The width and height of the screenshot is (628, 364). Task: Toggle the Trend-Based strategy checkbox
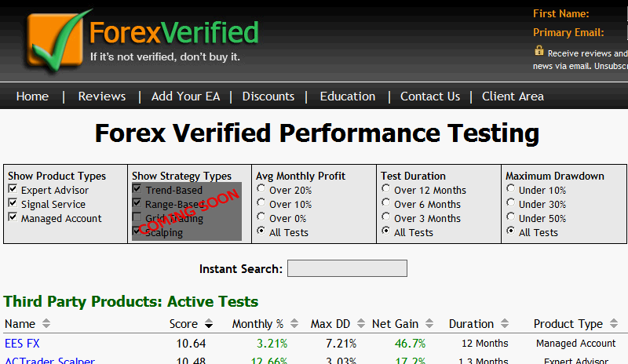pos(137,188)
